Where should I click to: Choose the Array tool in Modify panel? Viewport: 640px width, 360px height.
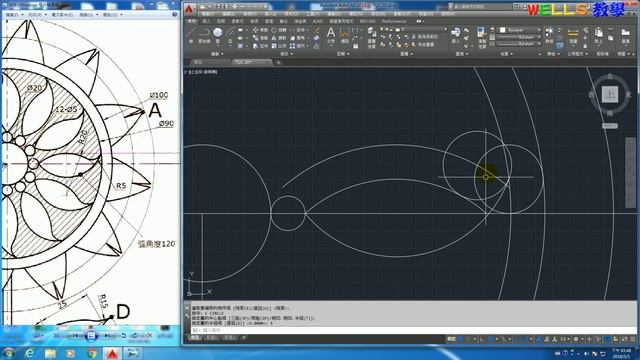click(298, 46)
